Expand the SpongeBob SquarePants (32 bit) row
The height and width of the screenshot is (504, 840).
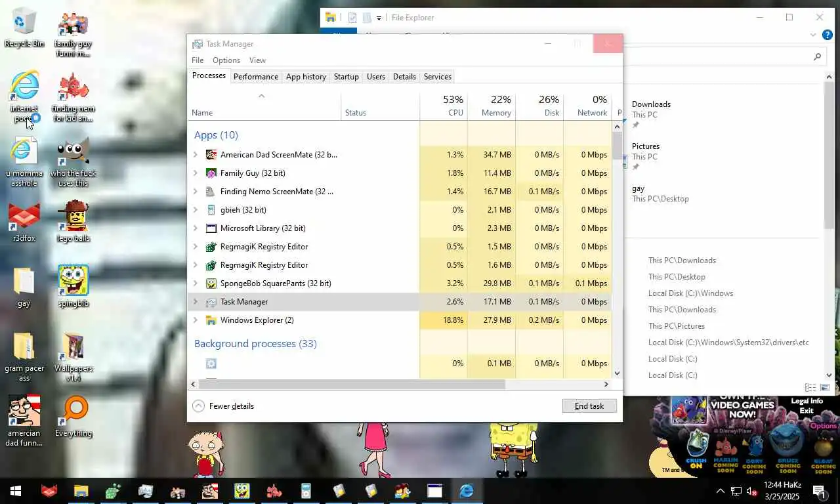point(196,283)
